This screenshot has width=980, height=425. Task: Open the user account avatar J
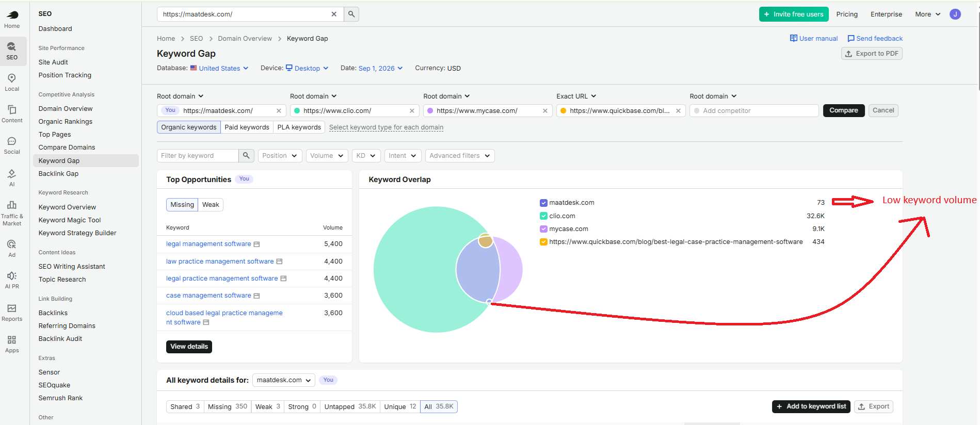pyautogui.click(x=955, y=14)
